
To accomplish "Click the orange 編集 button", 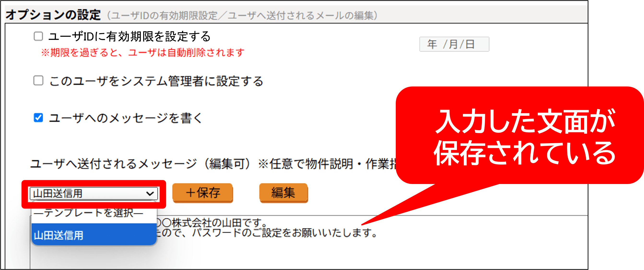I will [284, 193].
